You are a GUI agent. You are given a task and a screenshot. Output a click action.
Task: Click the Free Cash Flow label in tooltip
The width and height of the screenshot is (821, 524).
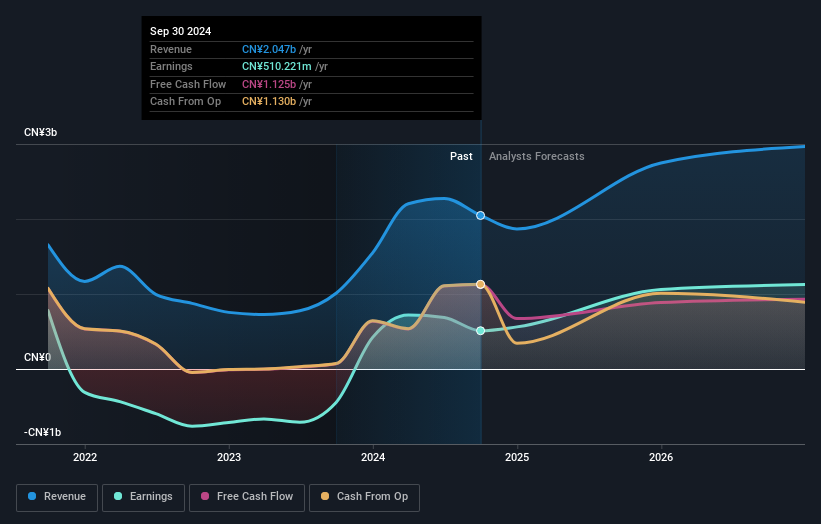point(188,84)
